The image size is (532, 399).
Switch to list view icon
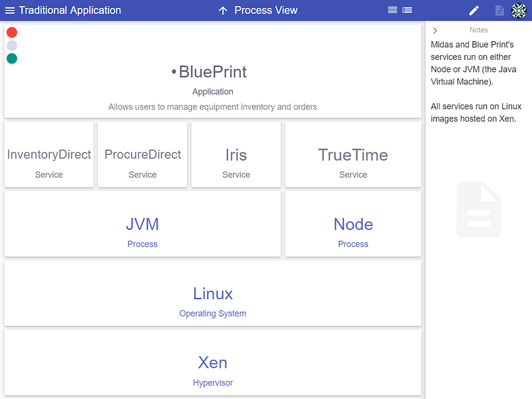407,10
